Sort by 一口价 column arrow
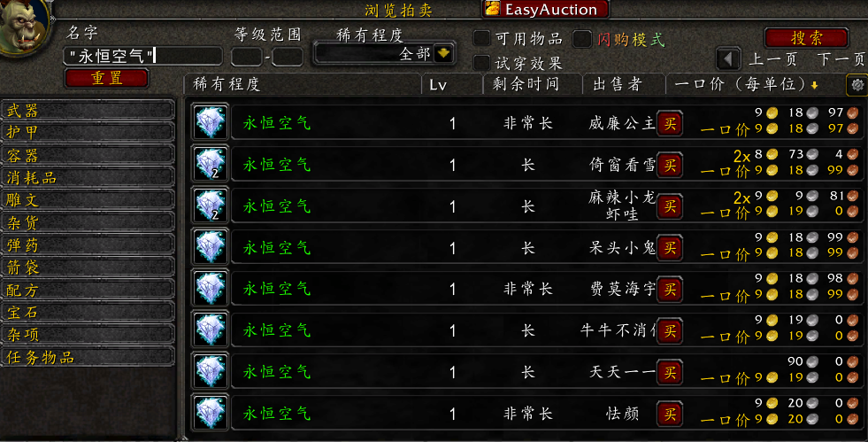The height and width of the screenshot is (442, 868). (x=814, y=85)
